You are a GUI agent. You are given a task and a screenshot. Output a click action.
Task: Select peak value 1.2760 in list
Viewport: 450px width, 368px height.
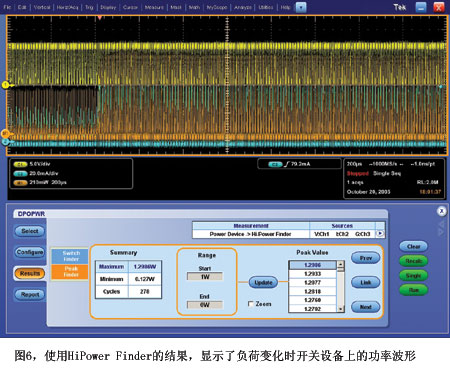click(x=313, y=300)
